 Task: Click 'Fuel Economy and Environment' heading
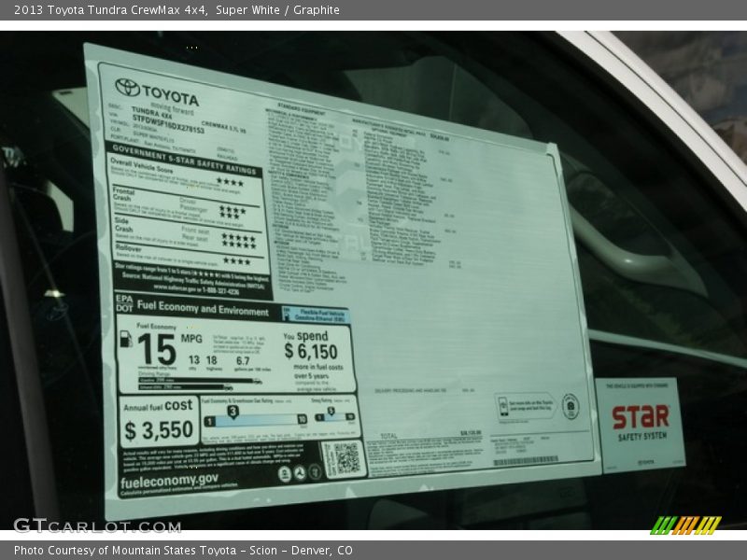coord(203,308)
